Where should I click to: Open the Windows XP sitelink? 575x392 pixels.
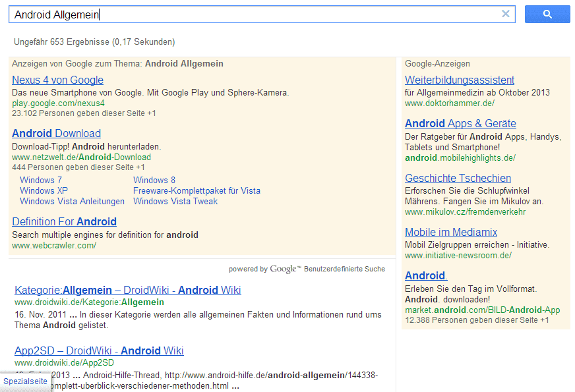[44, 191]
